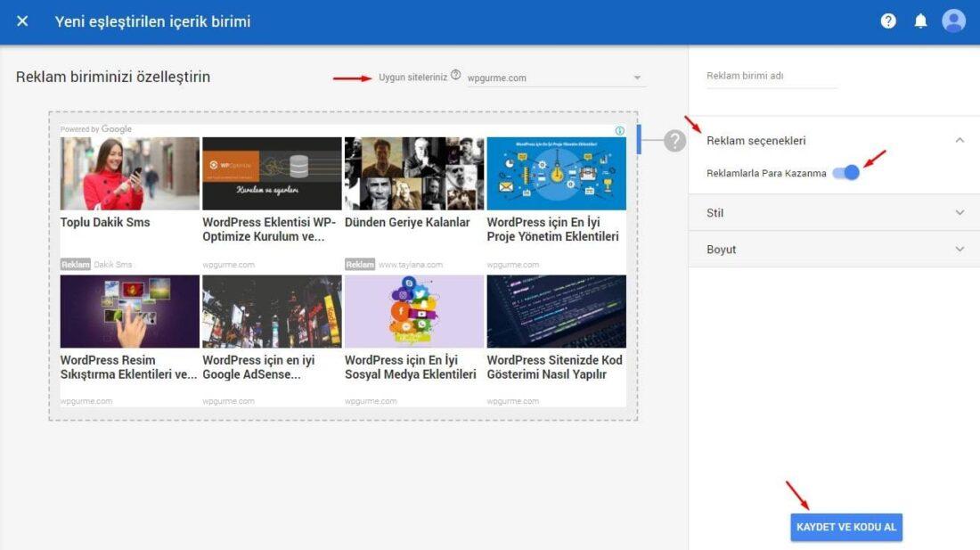Click WordPress Eklentisi WP-Optimize title
This screenshot has width=980, height=550.
coord(269,229)
